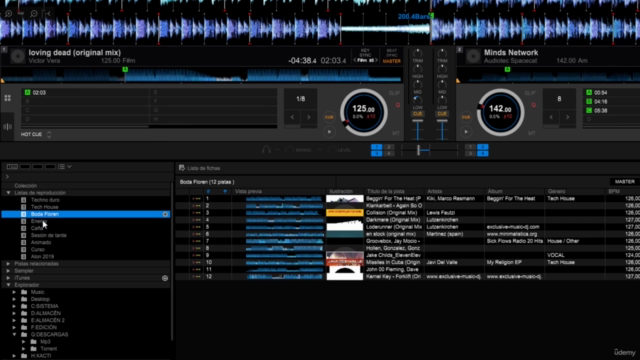Click track 12 preview waveform
Screen dimensions: 640x360
pos(284,277)
